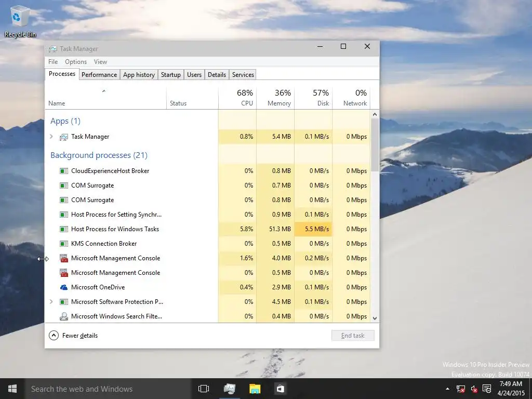Switch to the Services tab

tap(243, 75)
